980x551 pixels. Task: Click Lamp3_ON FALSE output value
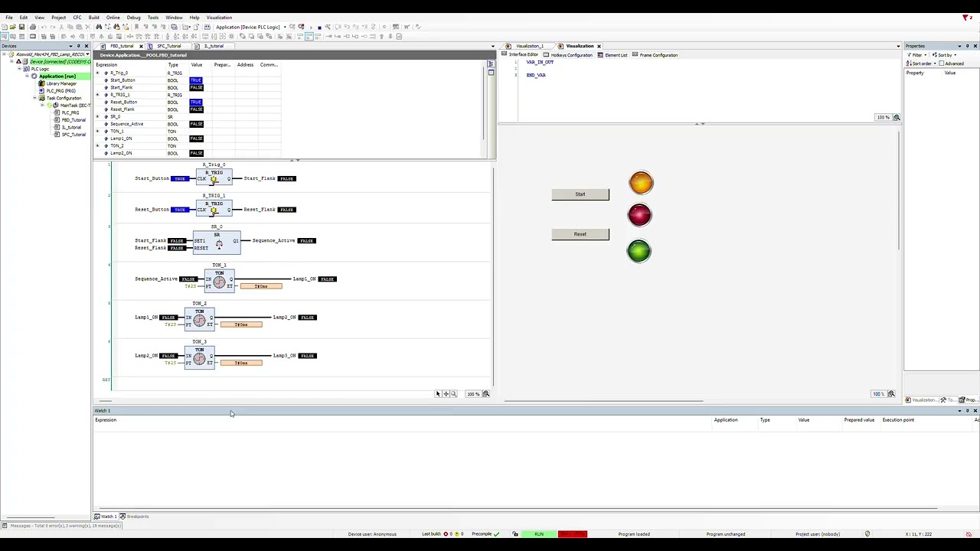(307, 356)
